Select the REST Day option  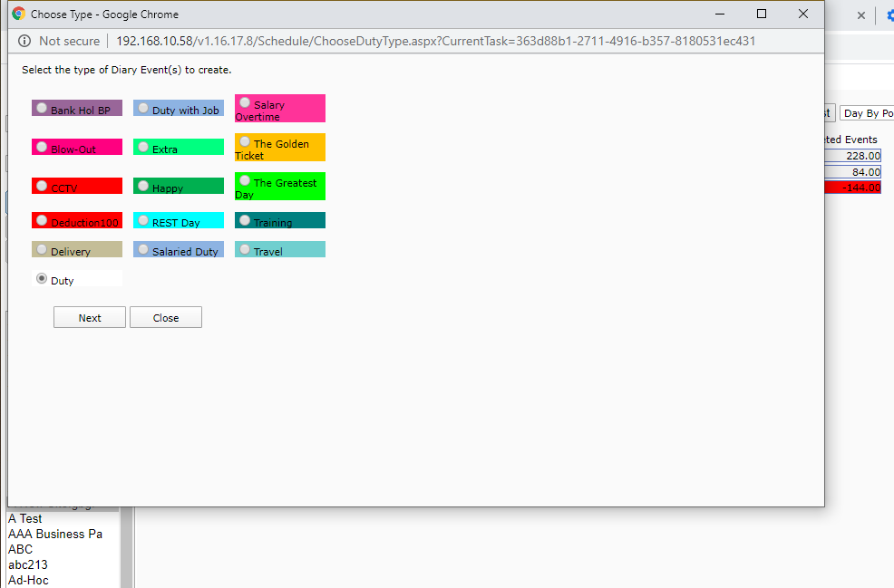[143, 221]
